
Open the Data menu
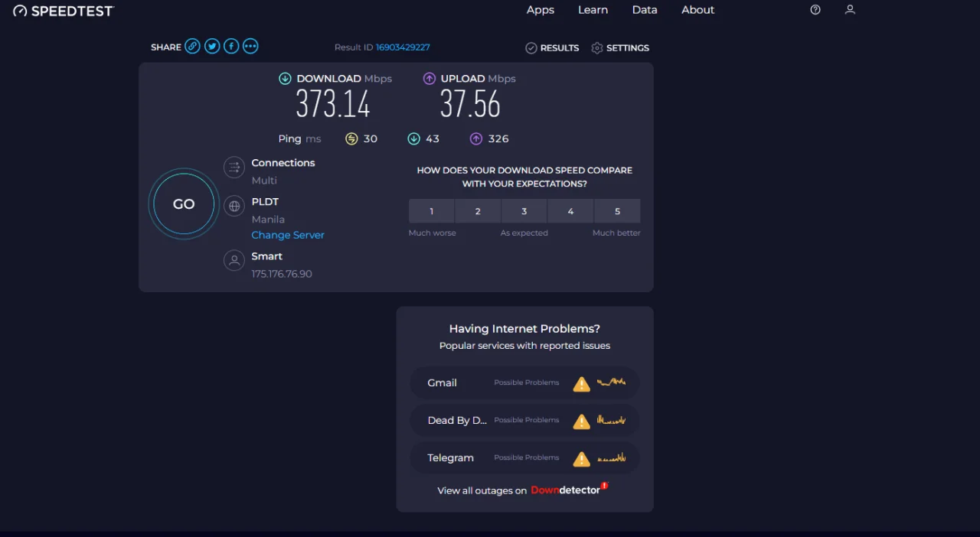pyautogui.click(x=645, y=10)
